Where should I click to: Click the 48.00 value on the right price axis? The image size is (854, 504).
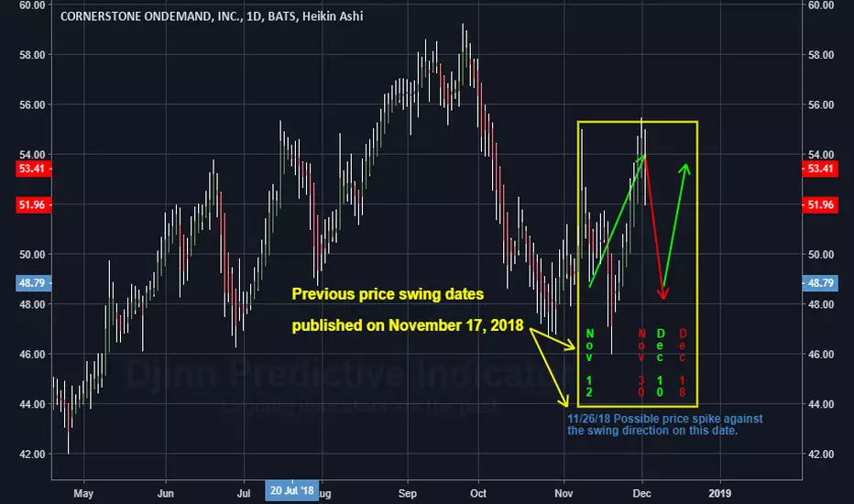[x=821, y=304]
